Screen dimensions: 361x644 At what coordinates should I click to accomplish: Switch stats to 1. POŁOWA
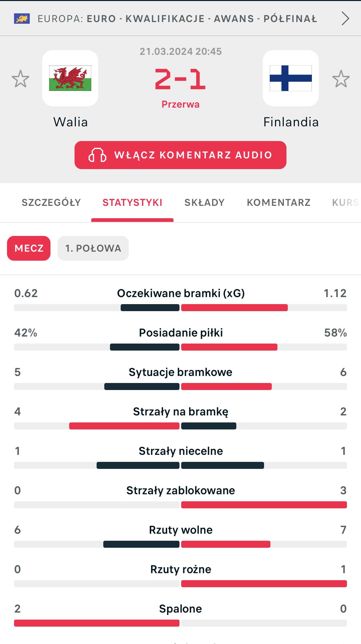point(93,248)
